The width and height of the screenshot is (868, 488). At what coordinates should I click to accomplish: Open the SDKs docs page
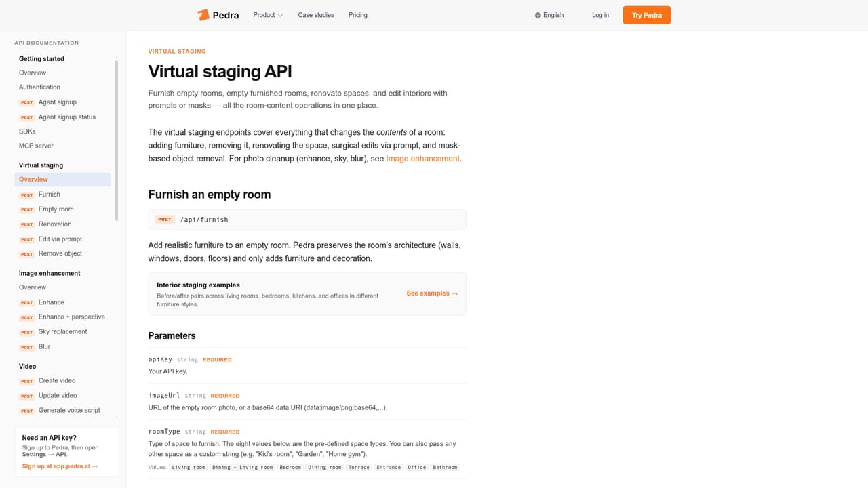click(27, 131)
